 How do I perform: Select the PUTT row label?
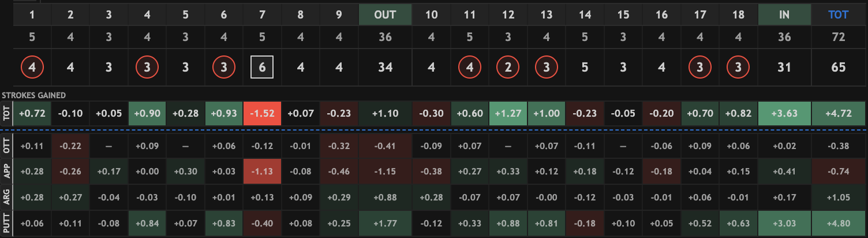(7, 223)
